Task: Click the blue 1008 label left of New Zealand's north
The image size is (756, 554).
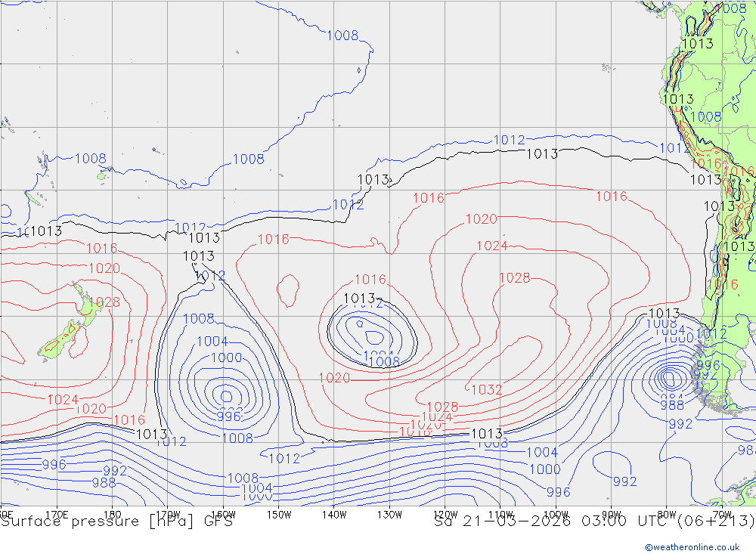Action: click(x=91, y=158)
